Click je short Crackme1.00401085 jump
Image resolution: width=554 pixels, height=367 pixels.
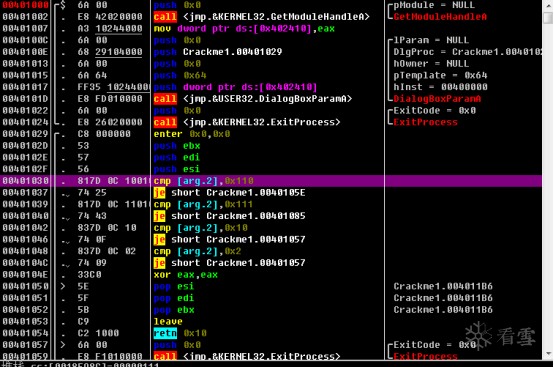[229, 216]
